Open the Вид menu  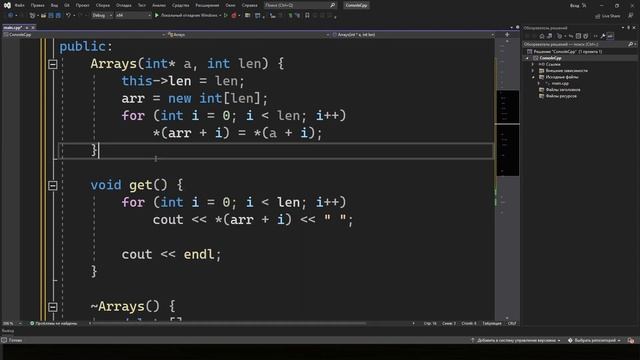click(x=54, y=5)
